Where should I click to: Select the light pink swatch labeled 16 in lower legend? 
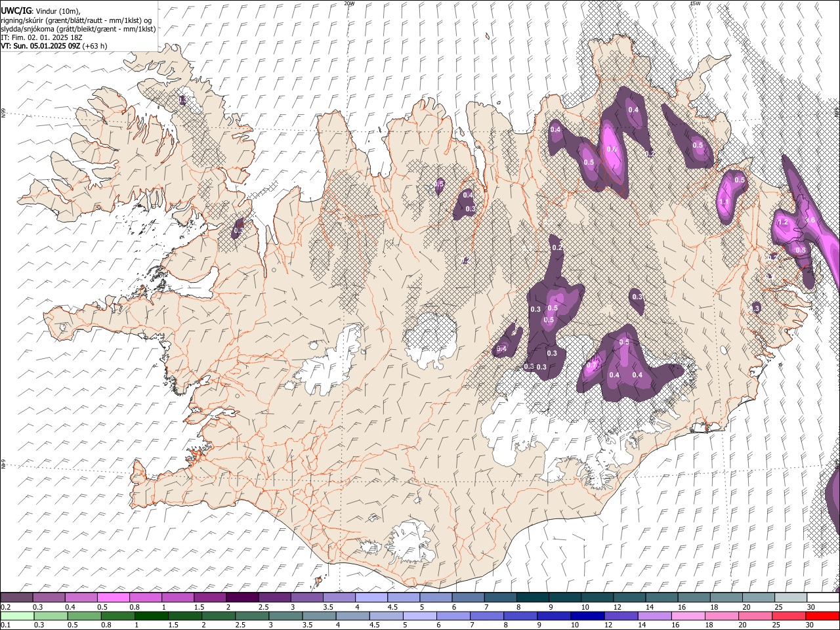[x=687, y=616]
